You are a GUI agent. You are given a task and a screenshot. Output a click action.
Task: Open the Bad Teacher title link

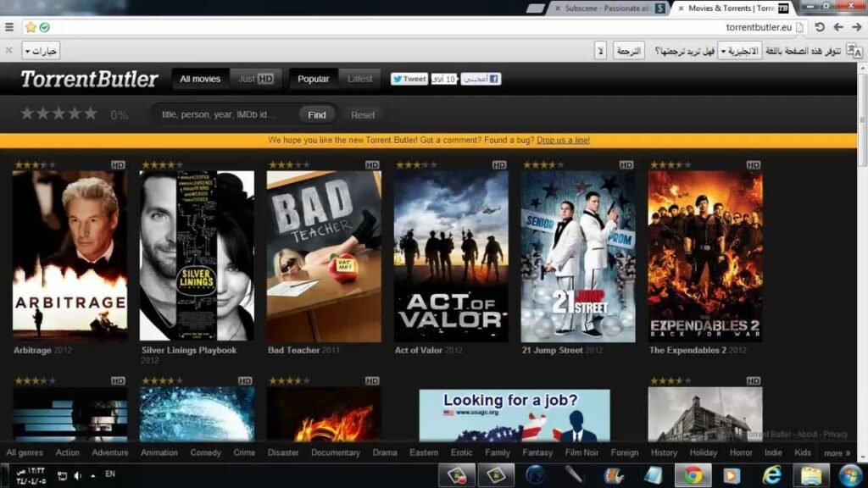[x=294, y=350]
